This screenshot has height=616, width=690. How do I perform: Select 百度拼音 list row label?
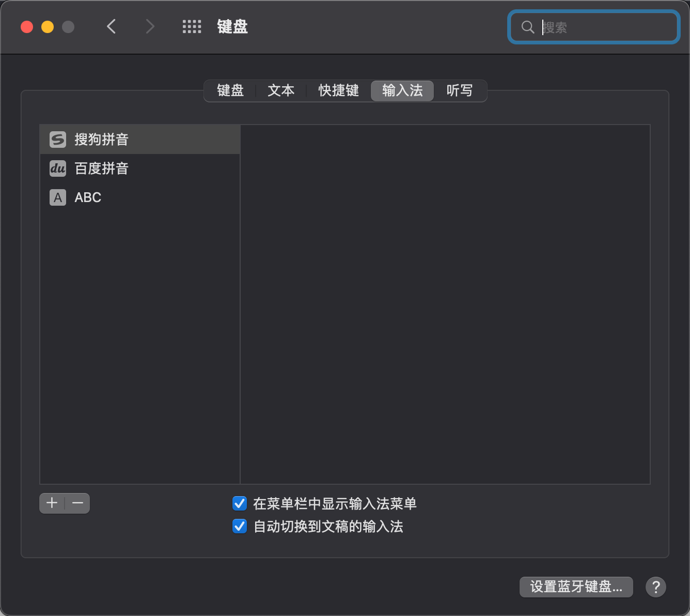(x=102, y=168)
